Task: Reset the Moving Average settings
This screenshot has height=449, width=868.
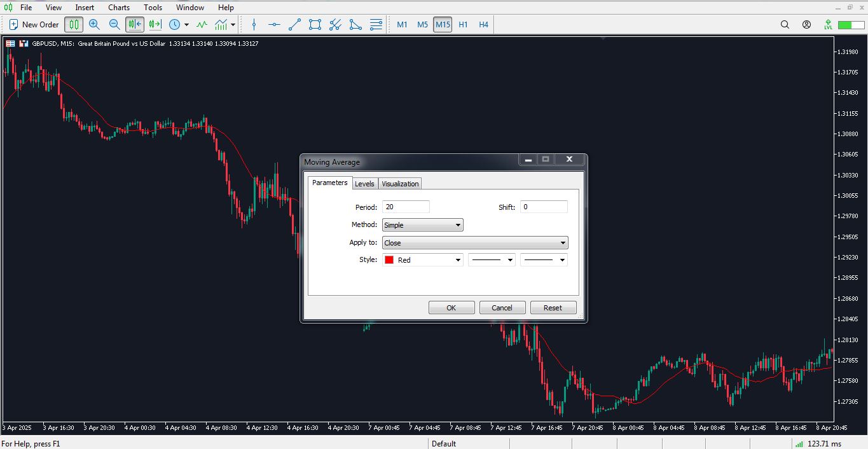Action: point(553,307)
